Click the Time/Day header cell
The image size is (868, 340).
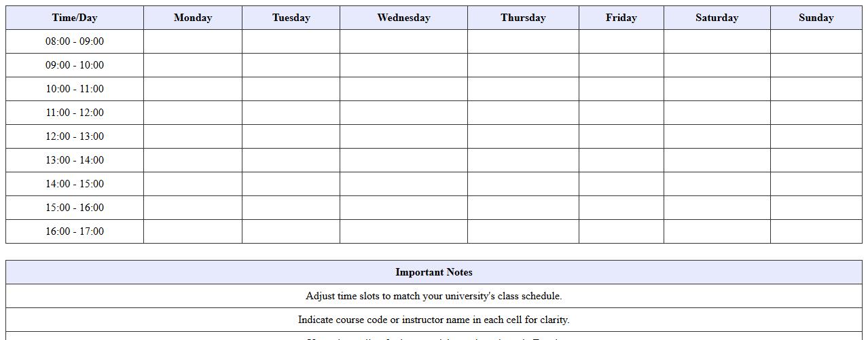[75, 18]
